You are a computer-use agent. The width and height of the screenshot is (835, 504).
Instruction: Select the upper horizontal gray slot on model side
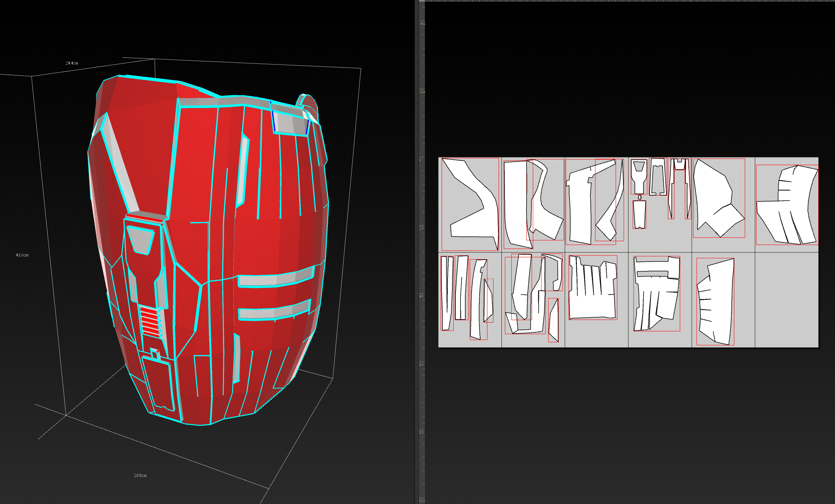(276, 277)
